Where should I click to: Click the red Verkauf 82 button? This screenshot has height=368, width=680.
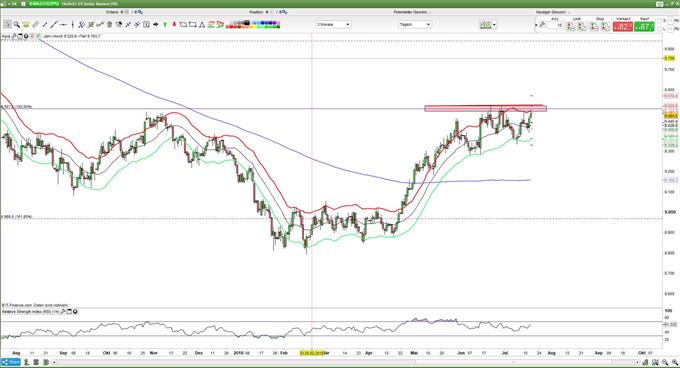[x=623, y=26]
